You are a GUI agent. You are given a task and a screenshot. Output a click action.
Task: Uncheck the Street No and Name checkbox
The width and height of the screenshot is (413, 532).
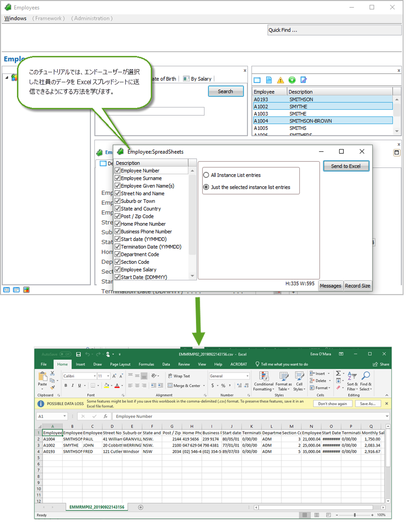[x=118, y=193]
